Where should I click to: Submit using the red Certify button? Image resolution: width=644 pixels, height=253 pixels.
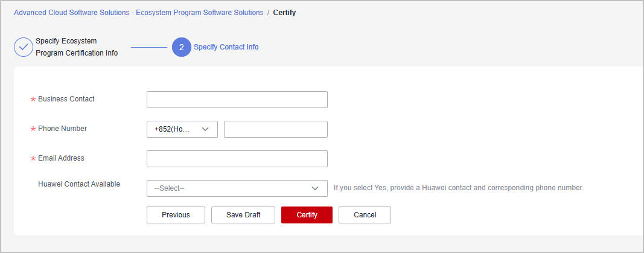click(307, 215)
